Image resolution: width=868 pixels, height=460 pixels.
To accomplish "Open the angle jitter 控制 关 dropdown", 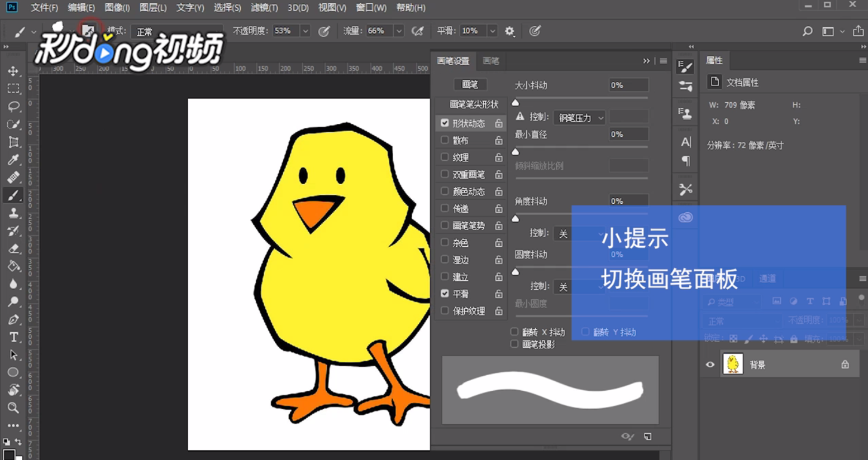I will click(580, 233).
